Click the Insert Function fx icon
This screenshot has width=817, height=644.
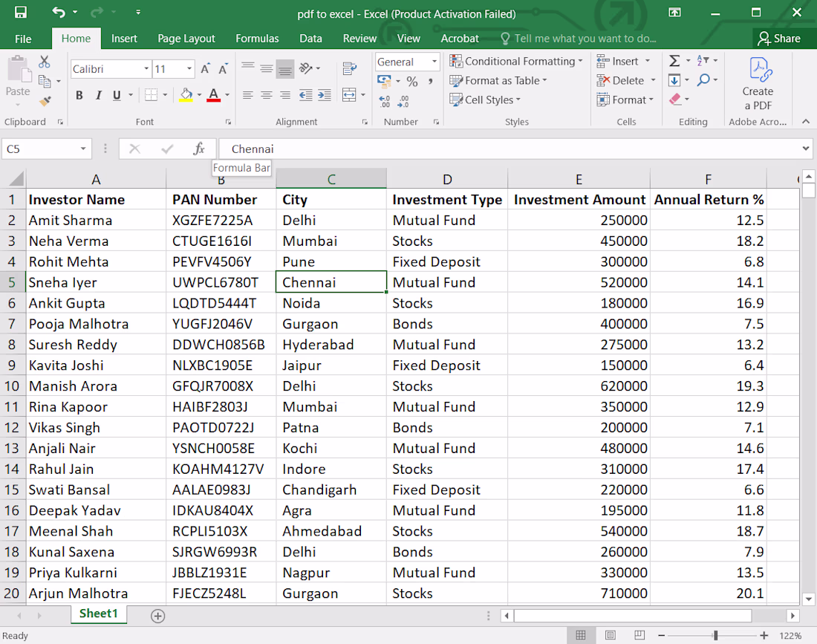pyautogui.click(x=199, y=149)
